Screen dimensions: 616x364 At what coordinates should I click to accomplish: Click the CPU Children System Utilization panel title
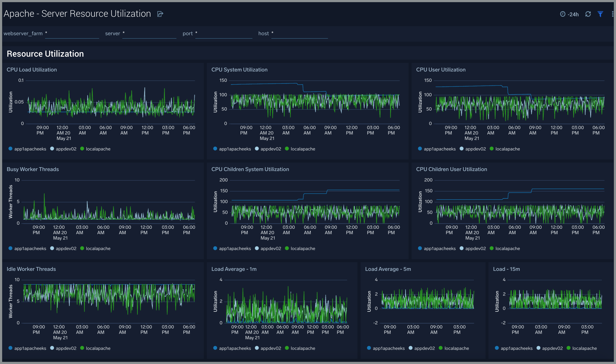click(x=250, y=169)
